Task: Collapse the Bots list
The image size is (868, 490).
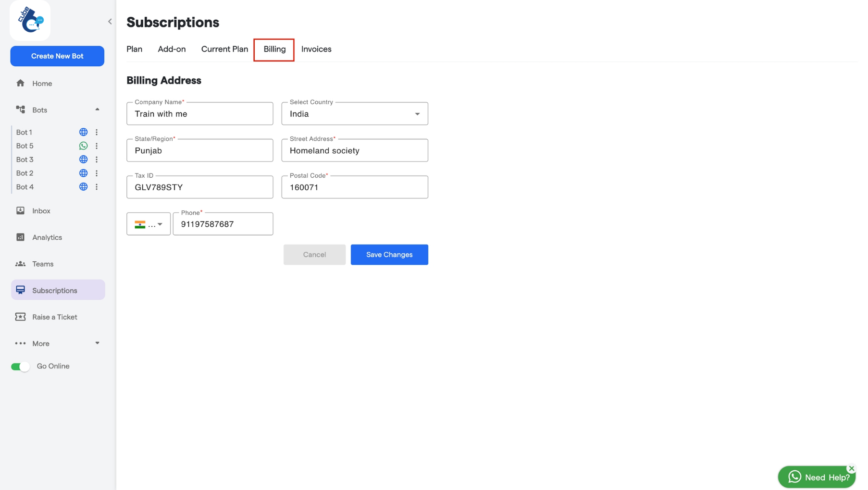Action: (x=97, y=110)
